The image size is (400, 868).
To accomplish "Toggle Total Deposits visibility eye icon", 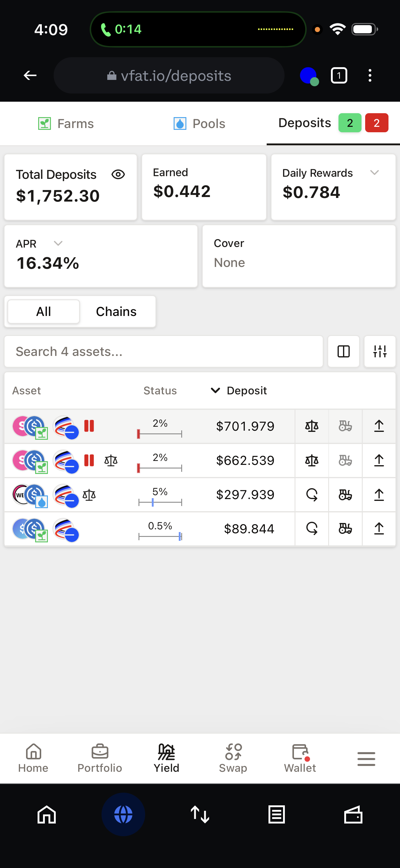I will 118,175.
